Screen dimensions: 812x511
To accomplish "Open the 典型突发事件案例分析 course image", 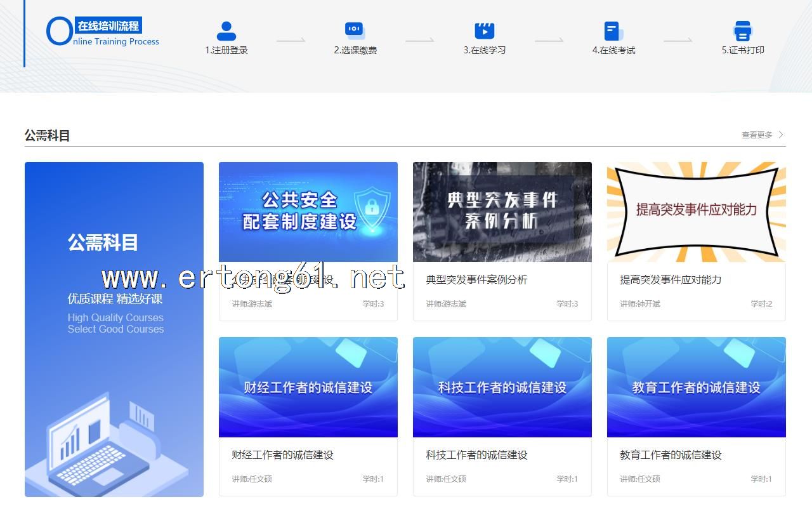I will pyautogui.click(x=502, y=211).
